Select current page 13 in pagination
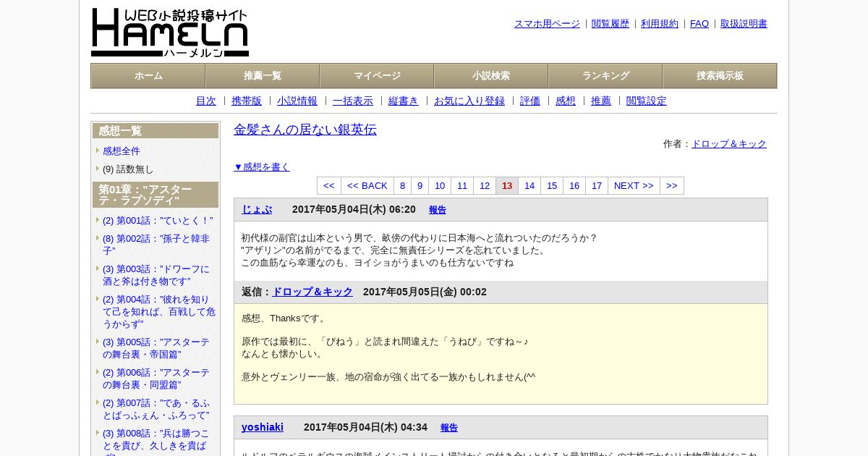Viewport: 868px width, 456px height. 507,186
